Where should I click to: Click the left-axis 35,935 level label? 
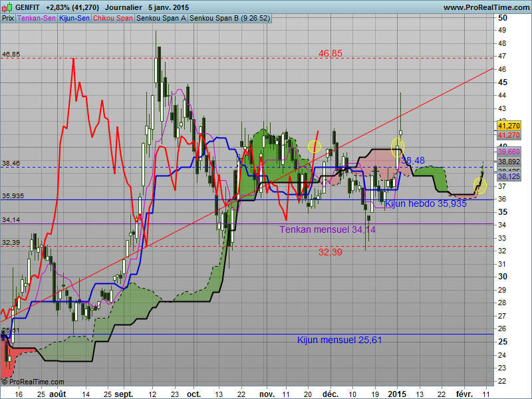tap(13, 196)
